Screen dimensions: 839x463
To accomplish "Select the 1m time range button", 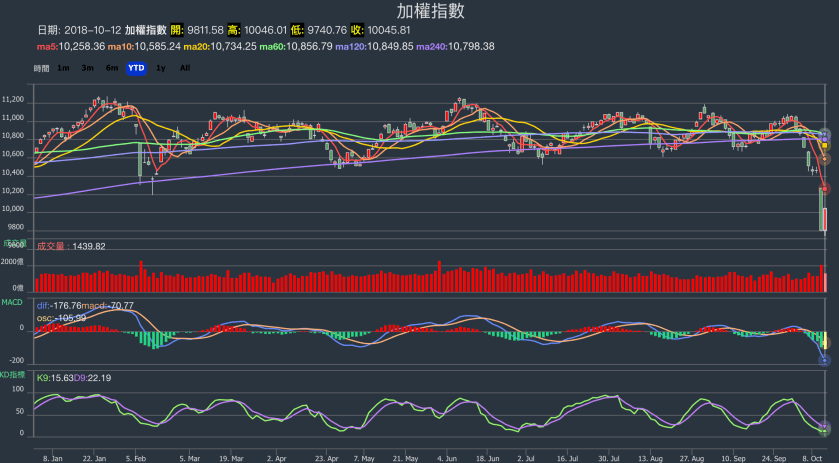I will (63, 68).
